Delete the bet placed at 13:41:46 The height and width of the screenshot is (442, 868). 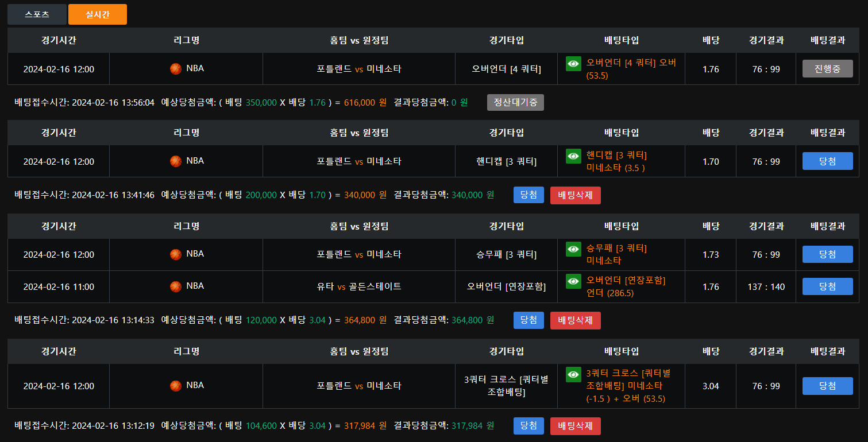(575, 195)
